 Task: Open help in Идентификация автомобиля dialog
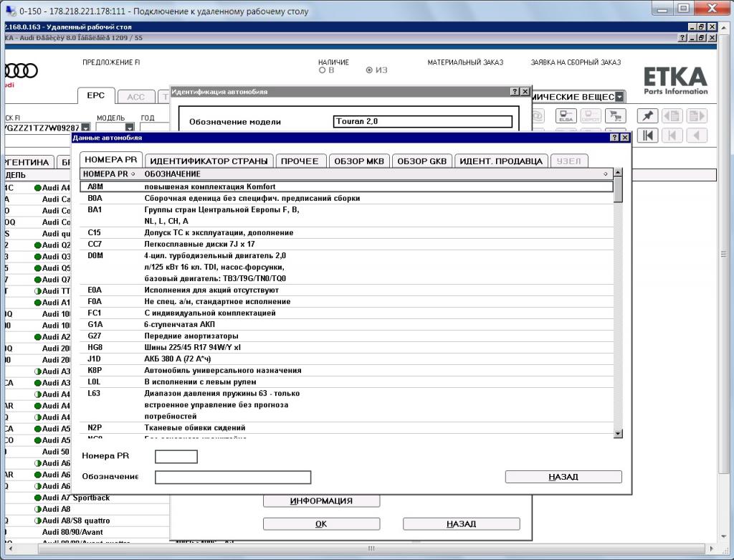(x=515, y=92)
